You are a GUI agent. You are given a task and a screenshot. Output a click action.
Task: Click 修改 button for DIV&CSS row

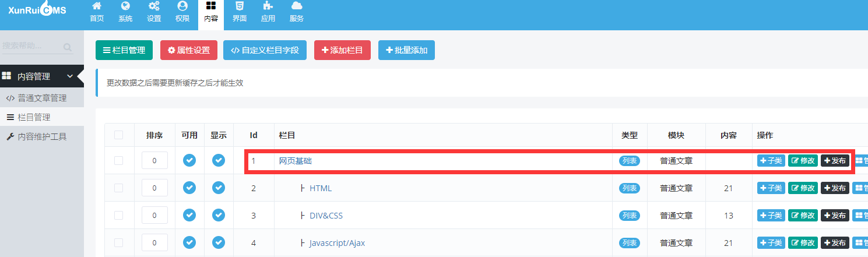803,216
